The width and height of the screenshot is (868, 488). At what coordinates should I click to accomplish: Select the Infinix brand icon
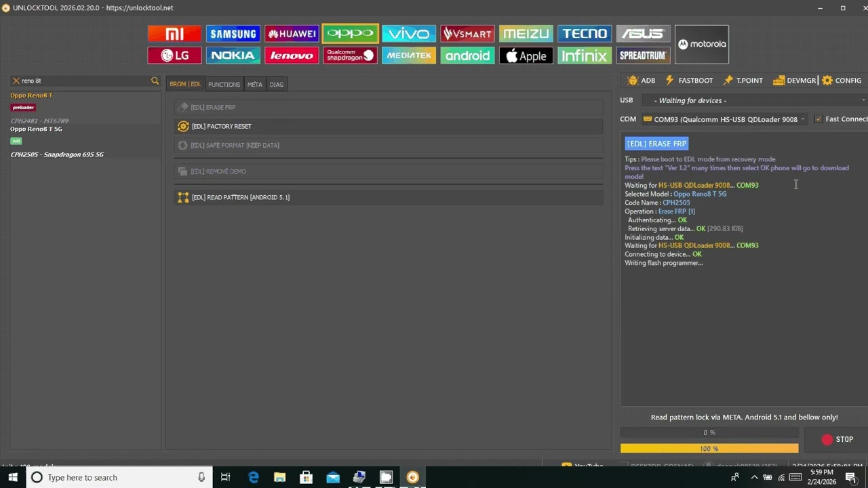(x=585, y=56)
